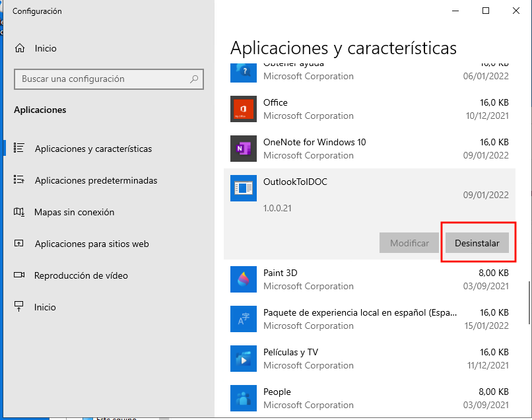The image size is (532, 420).
Task: Open Aplicaciones y características section
Action: (93, 149)
